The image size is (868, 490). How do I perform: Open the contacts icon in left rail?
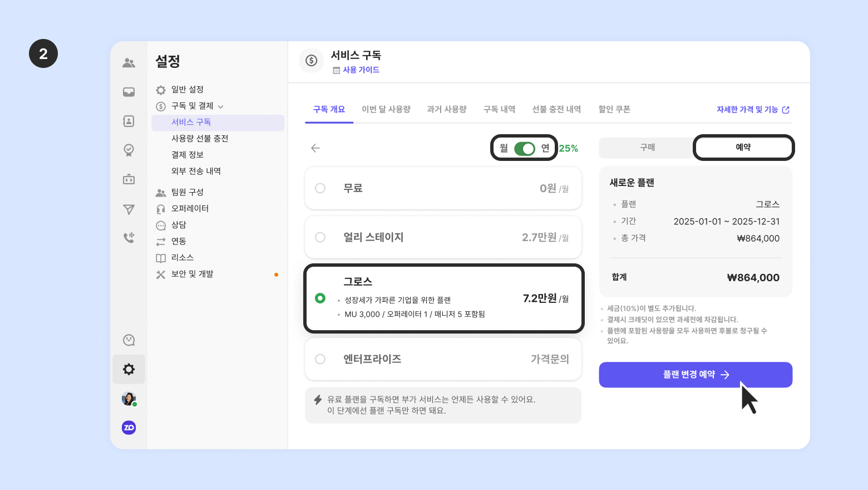[129, 121]
